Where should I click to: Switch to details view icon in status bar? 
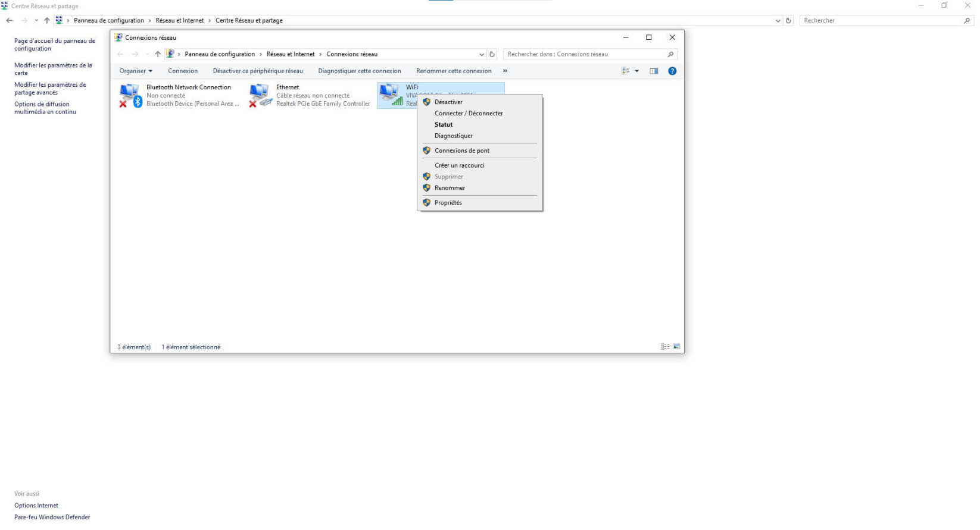[x=665, y=347]
